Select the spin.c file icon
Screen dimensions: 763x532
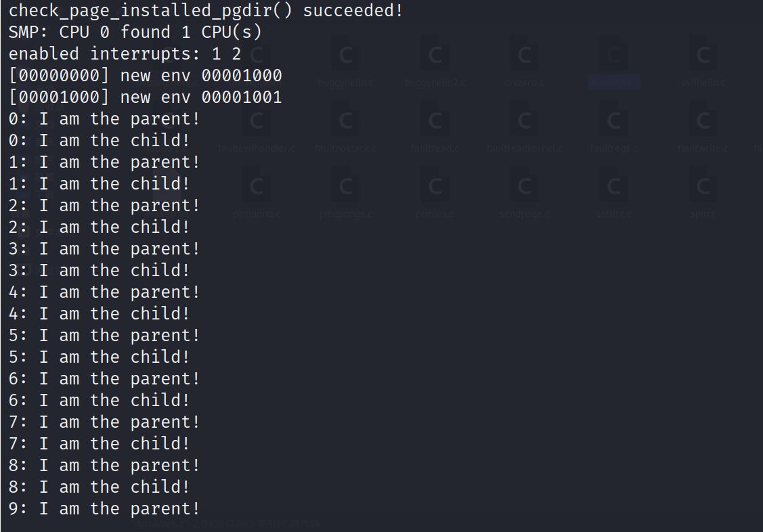pos(703,187)
